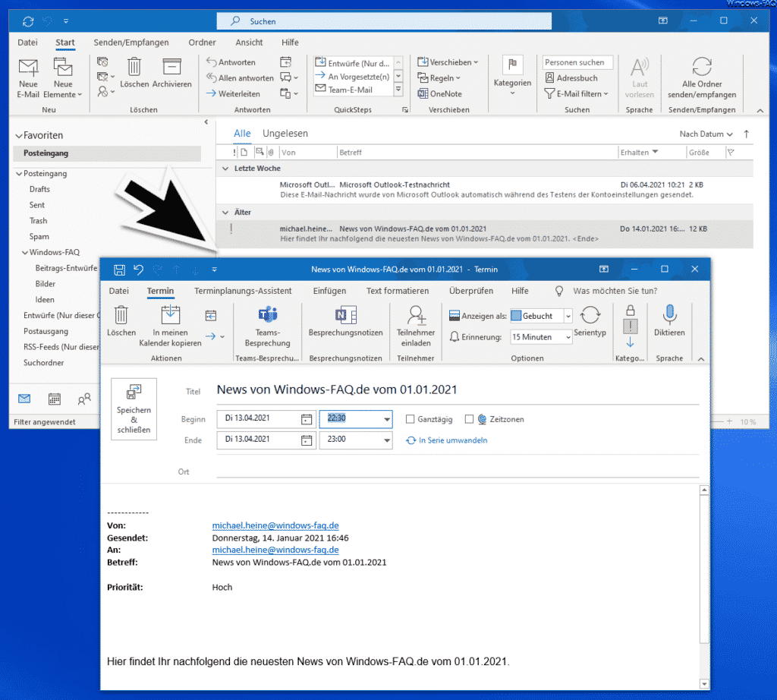Open Ende time 23:00 dropdown
The image size is (777, 700).
(x=386, y=440)
